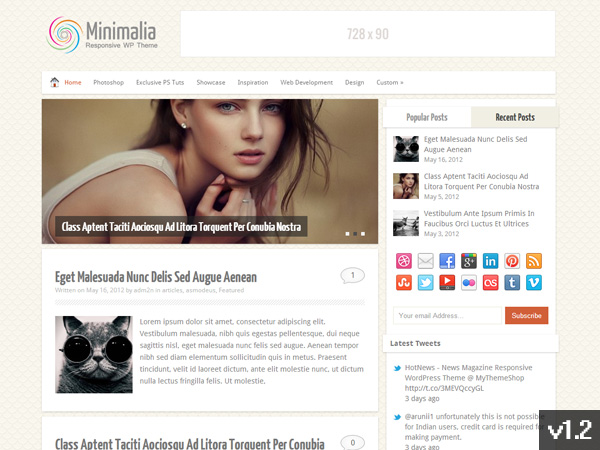Click the sidebar cat thumbnail
This screenshot has width=600, height=450.
click(406, 149)
